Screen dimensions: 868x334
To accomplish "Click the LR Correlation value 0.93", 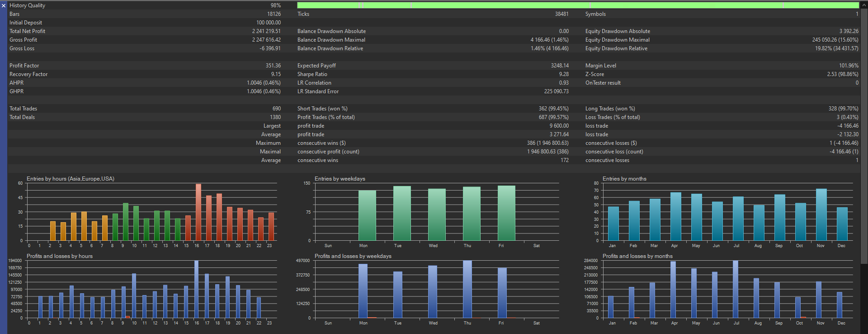I will [x=564, y=83].
